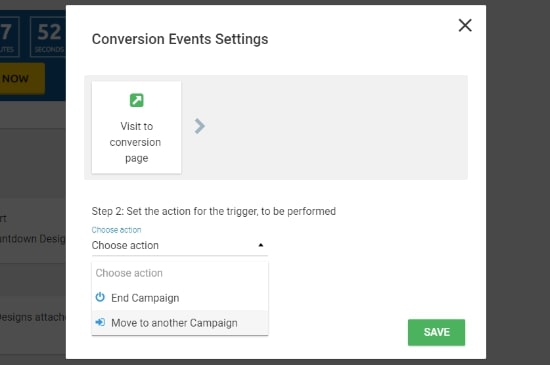
Task: Click the power icon beside End Campaign
Action: point(100,297)
